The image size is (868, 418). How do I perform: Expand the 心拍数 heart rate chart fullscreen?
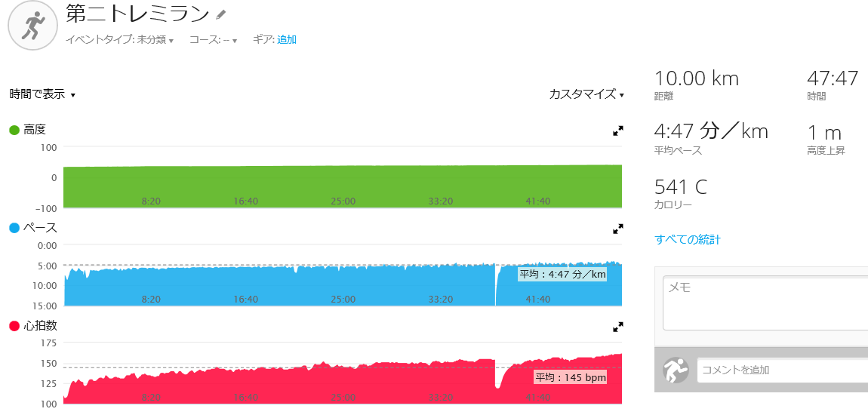pyautogui.click(x=617, y=327)
